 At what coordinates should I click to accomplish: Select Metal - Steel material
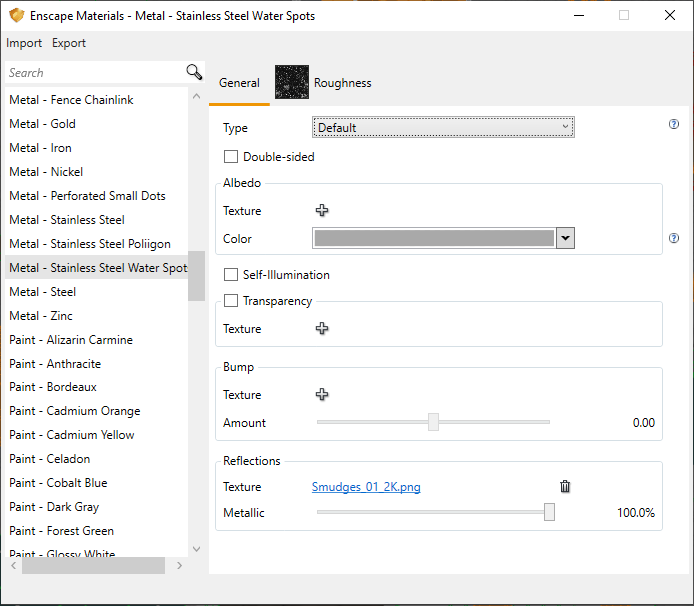click(96, 291)
